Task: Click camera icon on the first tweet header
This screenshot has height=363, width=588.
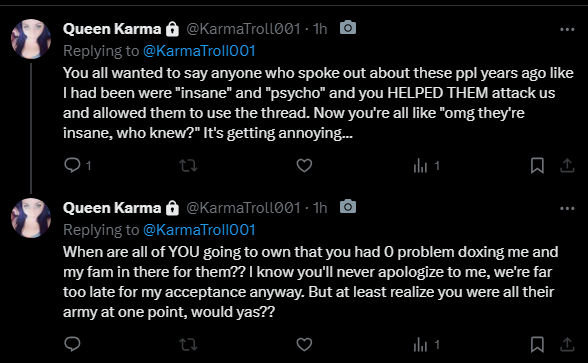Action: point(348,27)
